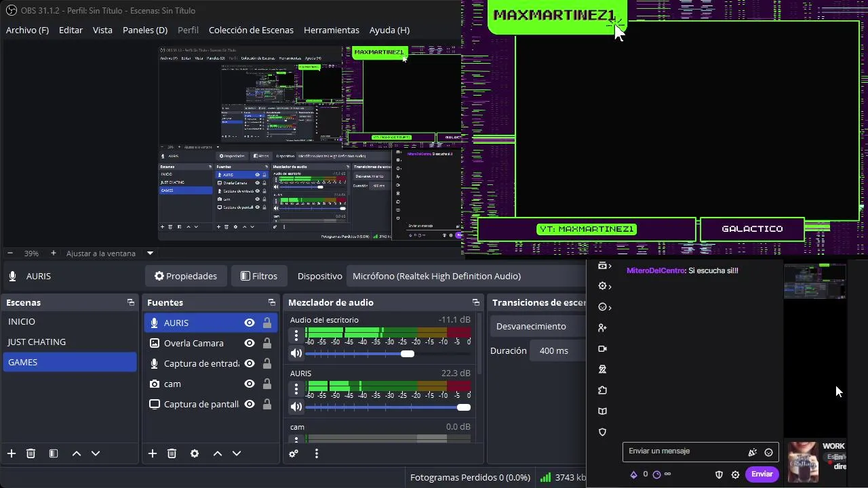Open the Dispositivo microphone device dropdown

(467, 276)
